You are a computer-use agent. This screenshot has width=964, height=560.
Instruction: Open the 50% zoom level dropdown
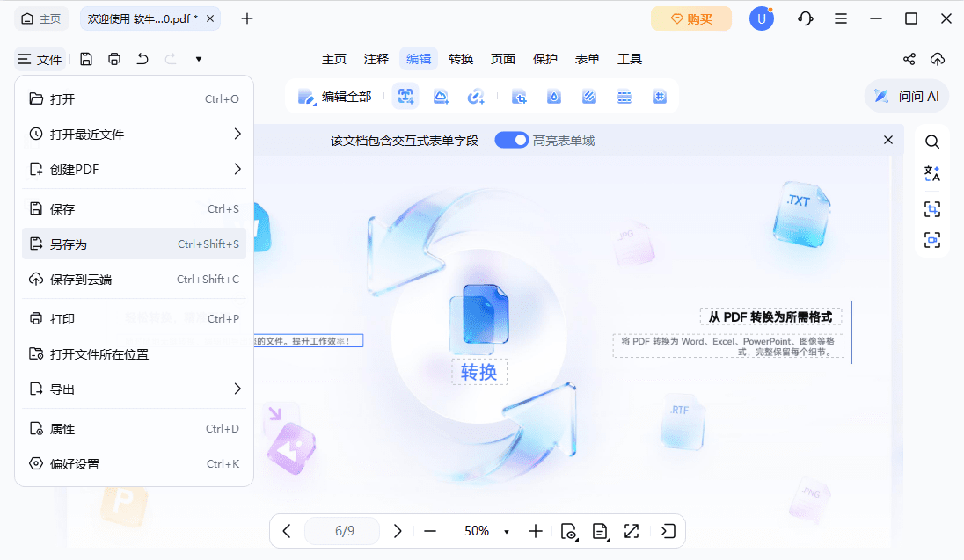(507, 531)
